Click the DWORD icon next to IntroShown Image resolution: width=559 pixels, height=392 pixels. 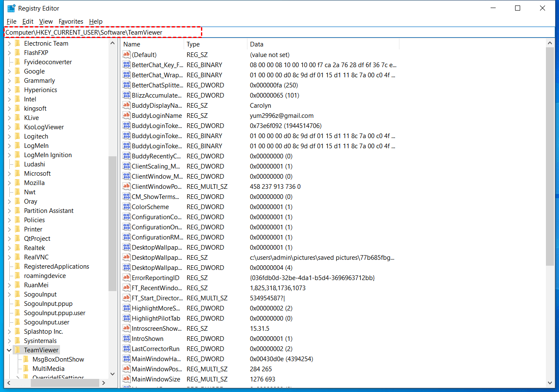[126, 338]
